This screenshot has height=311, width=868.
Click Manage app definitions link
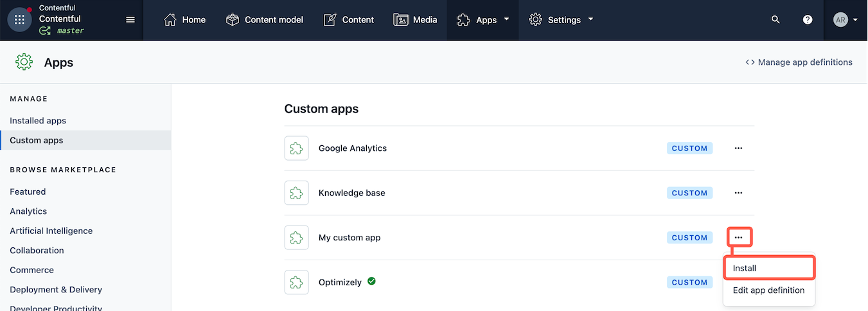(799, 62)
